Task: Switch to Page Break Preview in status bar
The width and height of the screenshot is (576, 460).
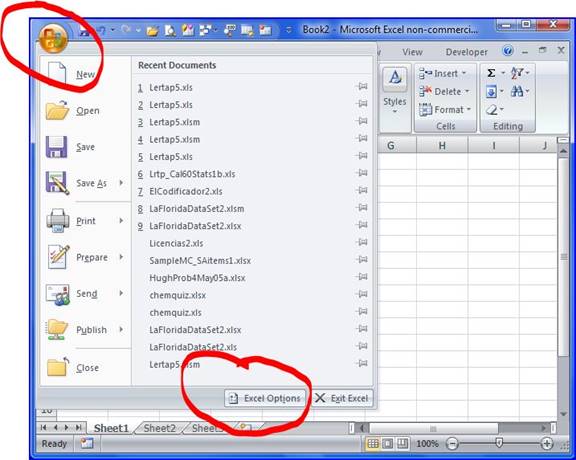Action: click(403, 444)
